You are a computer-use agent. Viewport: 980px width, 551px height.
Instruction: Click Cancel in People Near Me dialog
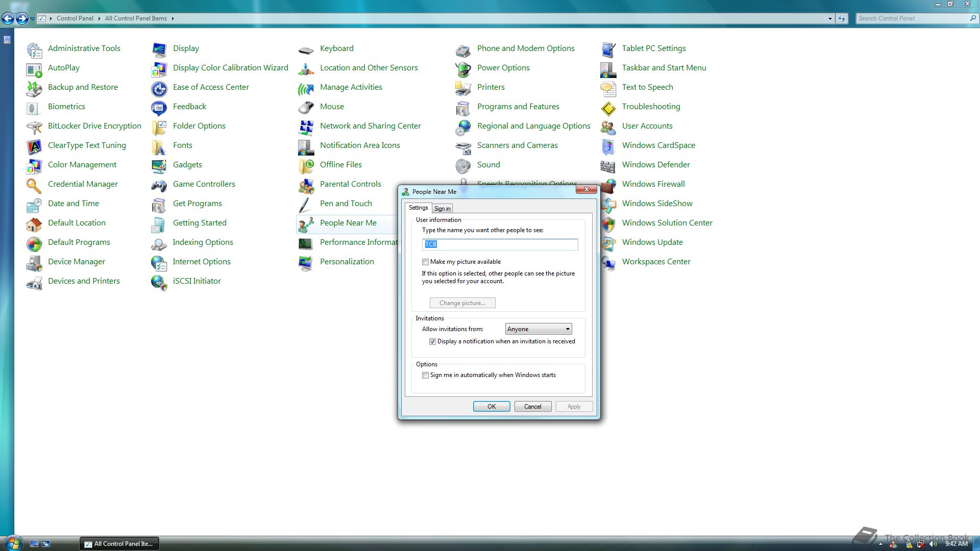[x=532, y=407]
